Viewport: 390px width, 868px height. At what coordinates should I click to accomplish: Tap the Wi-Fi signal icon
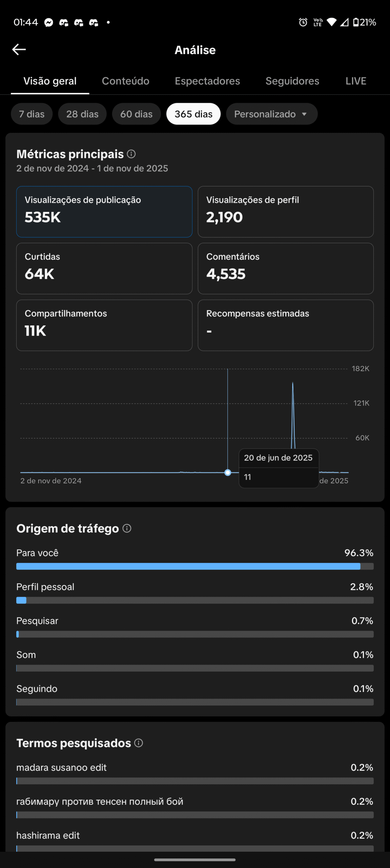point(331,22)
